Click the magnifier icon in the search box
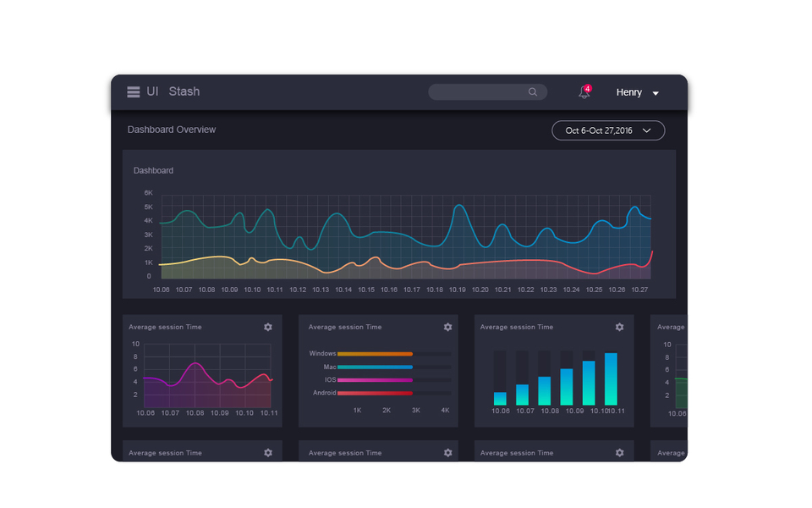The height and width of the screenshot is (508, 812). tap(532, 91)
